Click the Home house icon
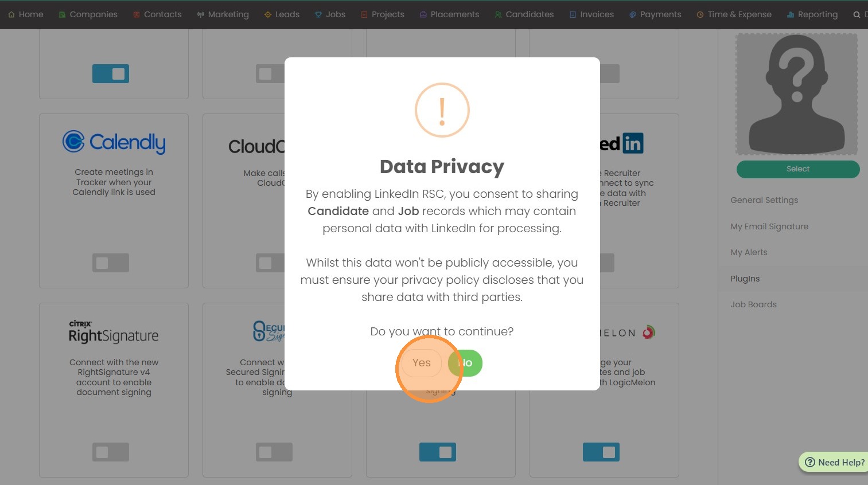 click(x=11, y=15)
